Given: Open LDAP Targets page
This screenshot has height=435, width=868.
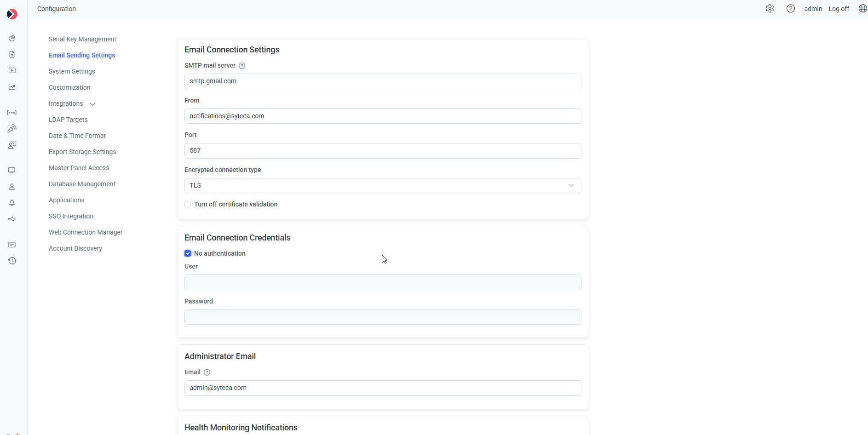Looking at the screenshot, I should (x=68, y=120).
